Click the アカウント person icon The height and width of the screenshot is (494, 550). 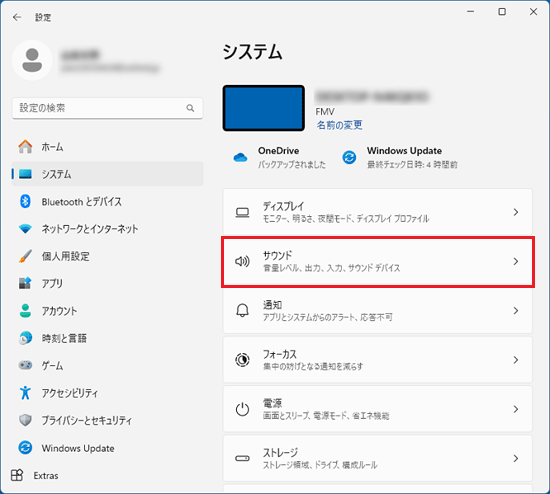point(25,311)
